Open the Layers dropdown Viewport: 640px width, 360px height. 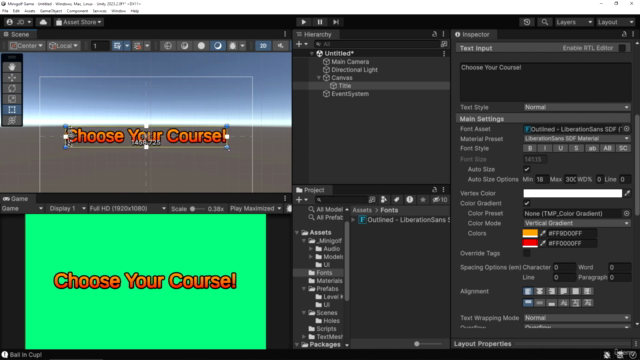(x=573, y=22)
